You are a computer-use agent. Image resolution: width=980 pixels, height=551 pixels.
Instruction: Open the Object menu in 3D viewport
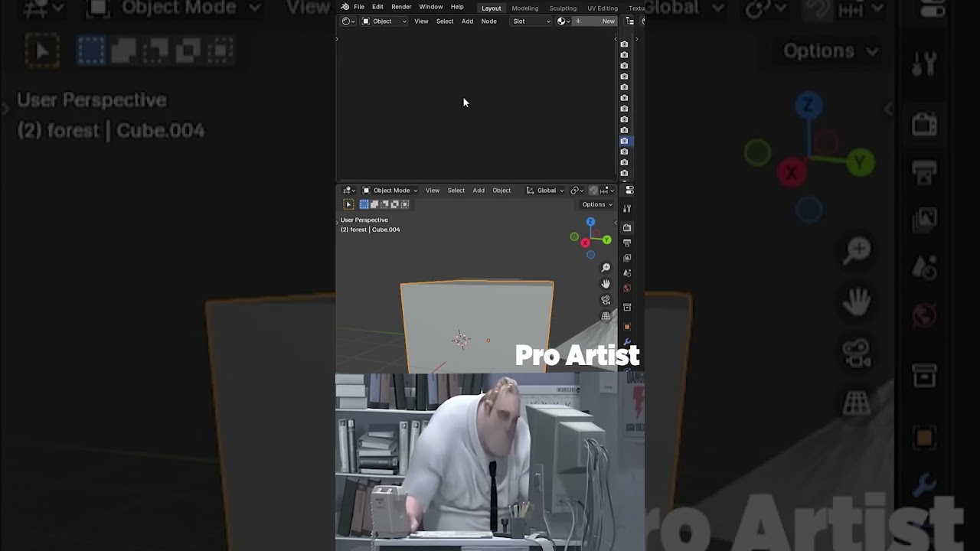501,191
